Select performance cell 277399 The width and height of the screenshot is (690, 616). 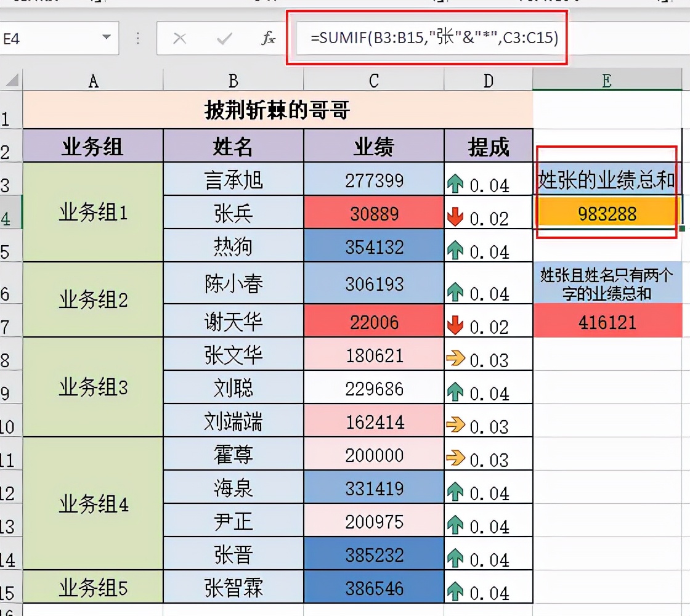click(373, 179)
